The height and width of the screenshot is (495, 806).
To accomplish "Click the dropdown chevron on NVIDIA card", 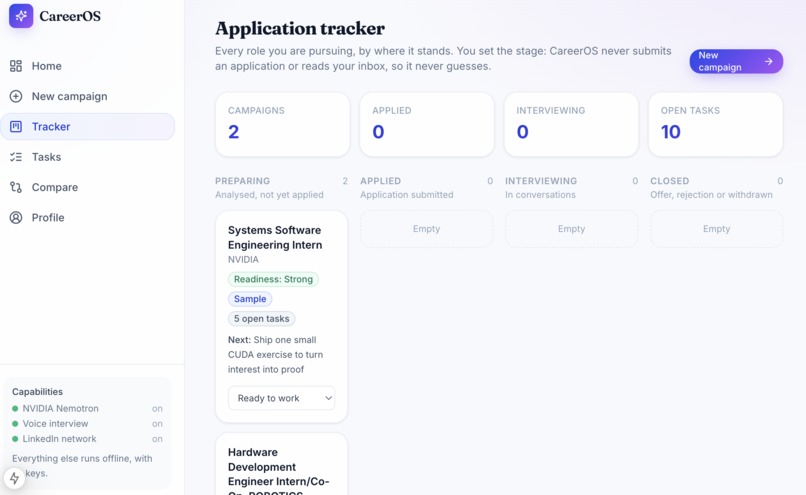I will 328,398.
